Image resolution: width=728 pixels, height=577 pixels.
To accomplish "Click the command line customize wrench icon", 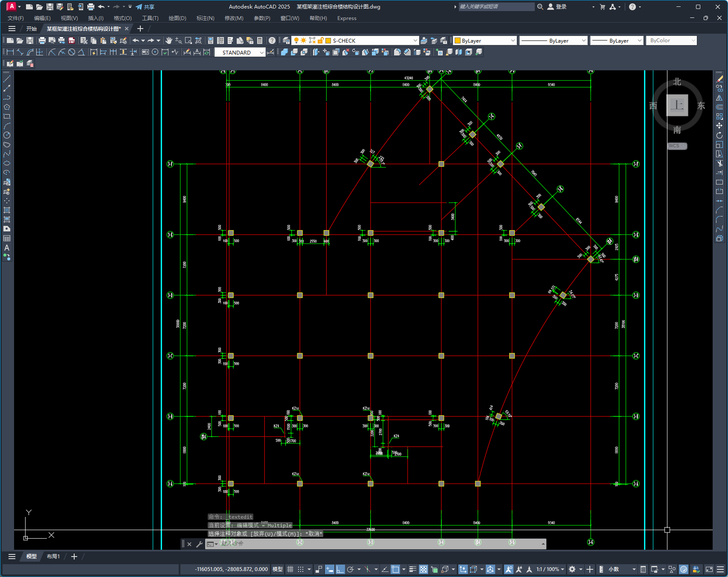I will pos(199,544).
